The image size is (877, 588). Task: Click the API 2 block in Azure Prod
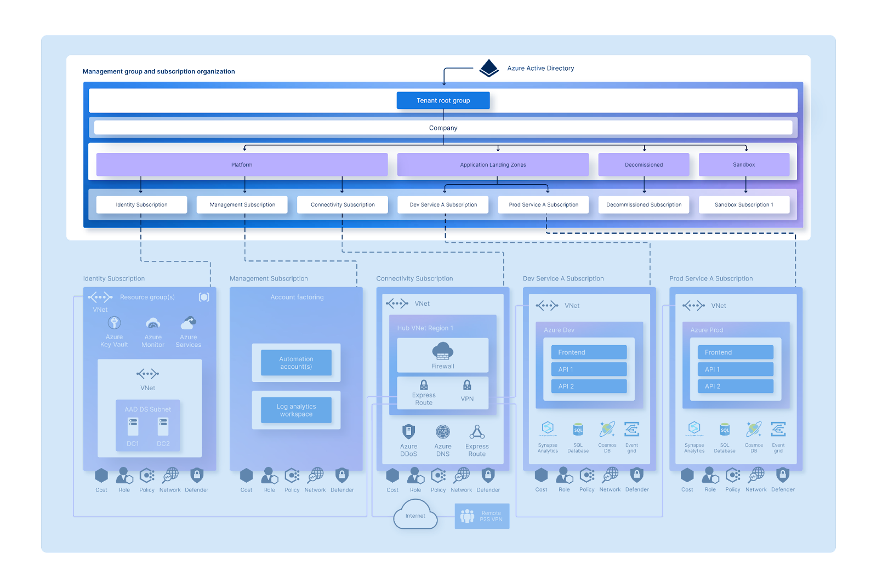736,386
